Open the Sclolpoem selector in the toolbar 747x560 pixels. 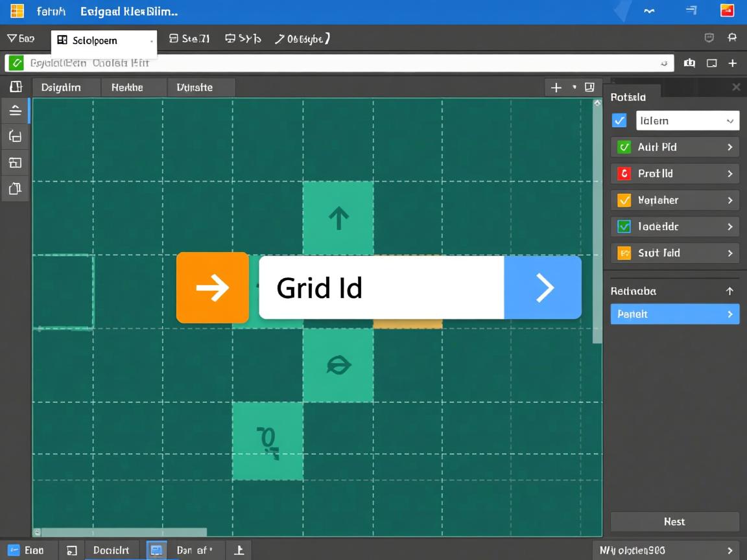pos(104,40)
